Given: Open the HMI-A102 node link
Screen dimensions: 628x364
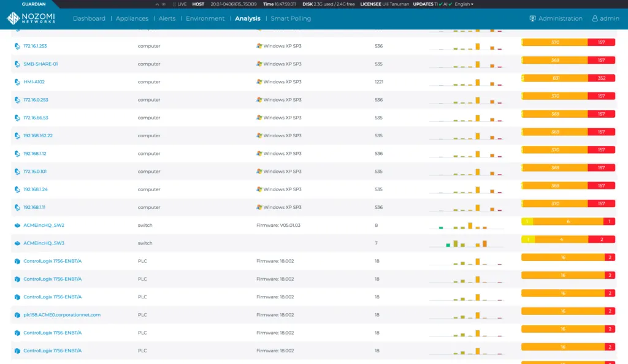Looking at the screenshot, I should click(x=34, y=82).
